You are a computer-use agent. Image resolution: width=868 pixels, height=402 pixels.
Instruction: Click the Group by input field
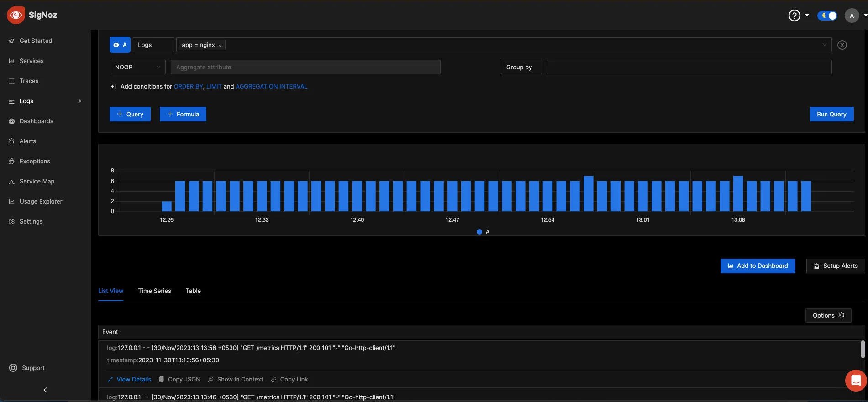pos(689,67)
